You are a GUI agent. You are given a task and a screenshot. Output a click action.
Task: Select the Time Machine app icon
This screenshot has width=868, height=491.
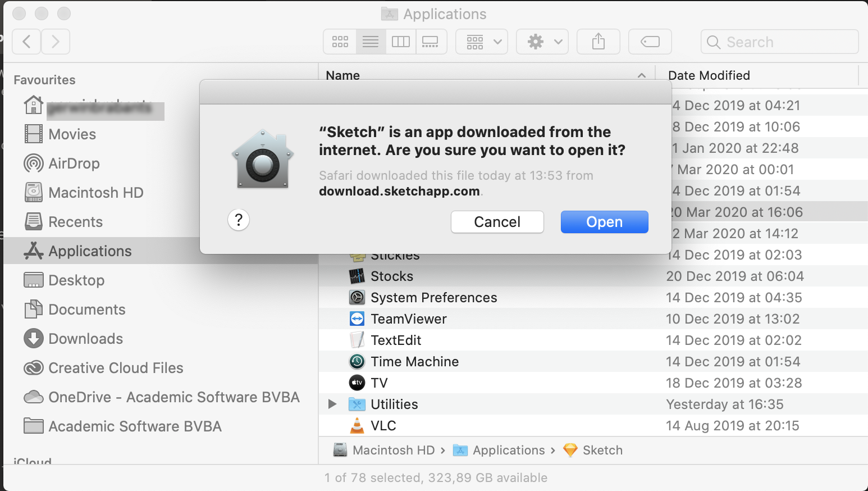pyautogui.click(x=357, y=362)
